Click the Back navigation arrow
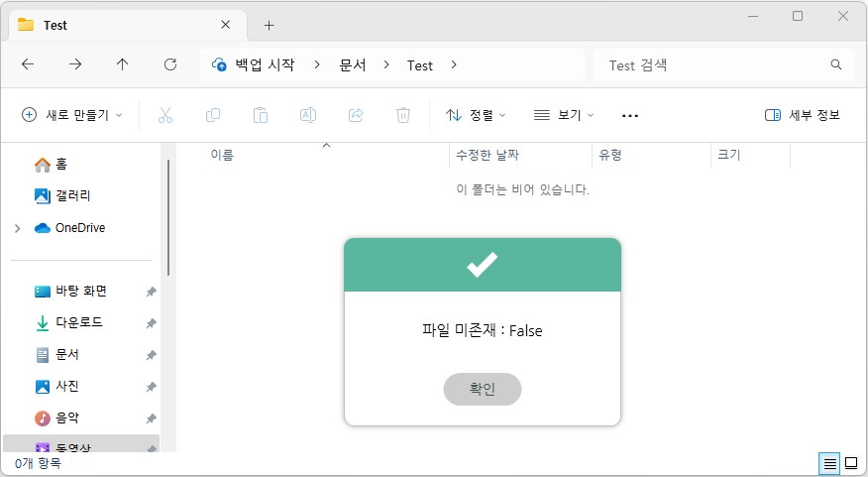 click(28, 64)
